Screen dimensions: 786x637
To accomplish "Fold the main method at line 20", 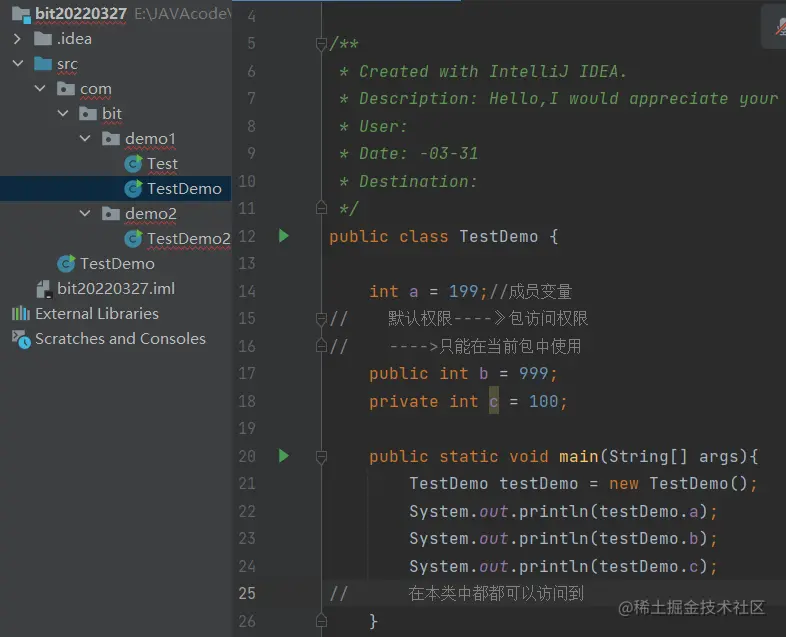I will [321, 457].
